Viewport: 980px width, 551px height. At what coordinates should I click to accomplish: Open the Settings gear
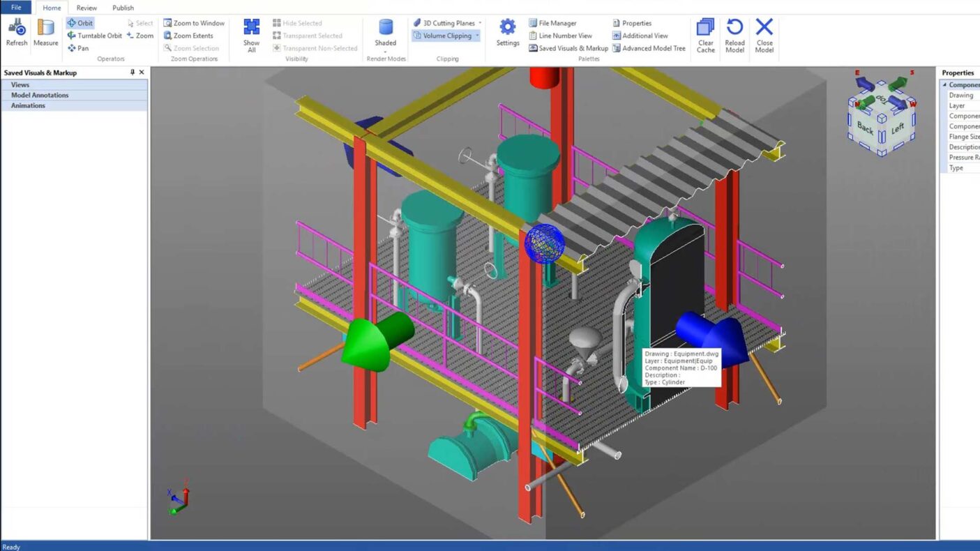tap(507, 32)
